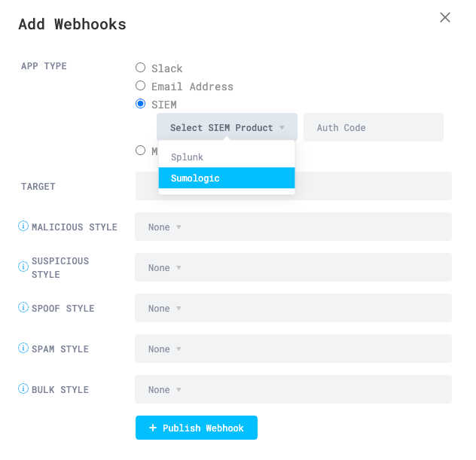Close the Add Webhooks dialog

click(x=445, y=17)
